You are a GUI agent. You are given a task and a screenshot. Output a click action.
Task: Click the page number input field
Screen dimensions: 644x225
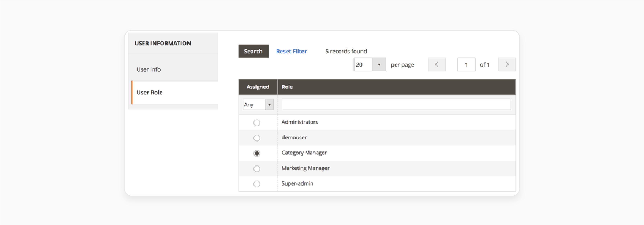(466, 64)
